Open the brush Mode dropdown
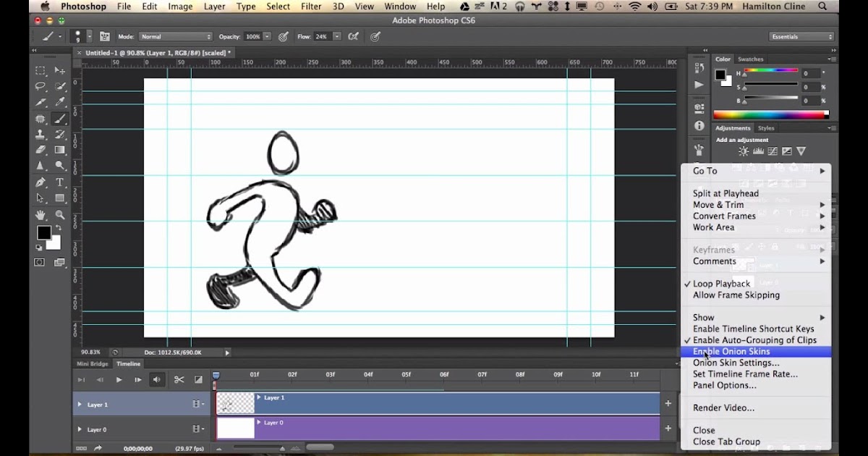Viewport: 868px width, 456px height. [175, 36]
